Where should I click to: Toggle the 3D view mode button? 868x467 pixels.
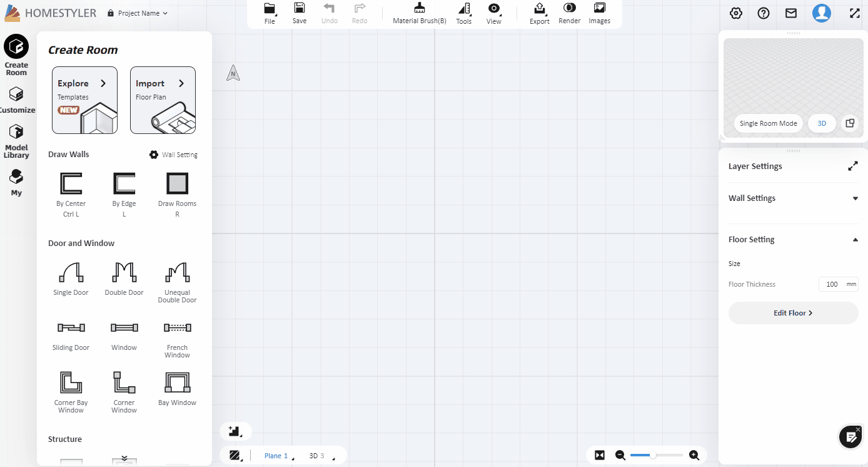pyautogui.click(x=822, y=123)
